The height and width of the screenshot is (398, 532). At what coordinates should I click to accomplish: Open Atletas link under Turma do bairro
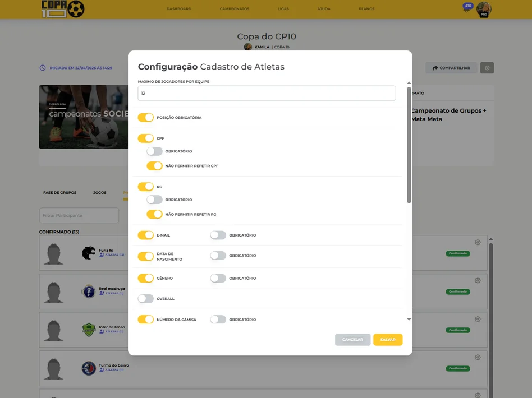click(111, 370)
